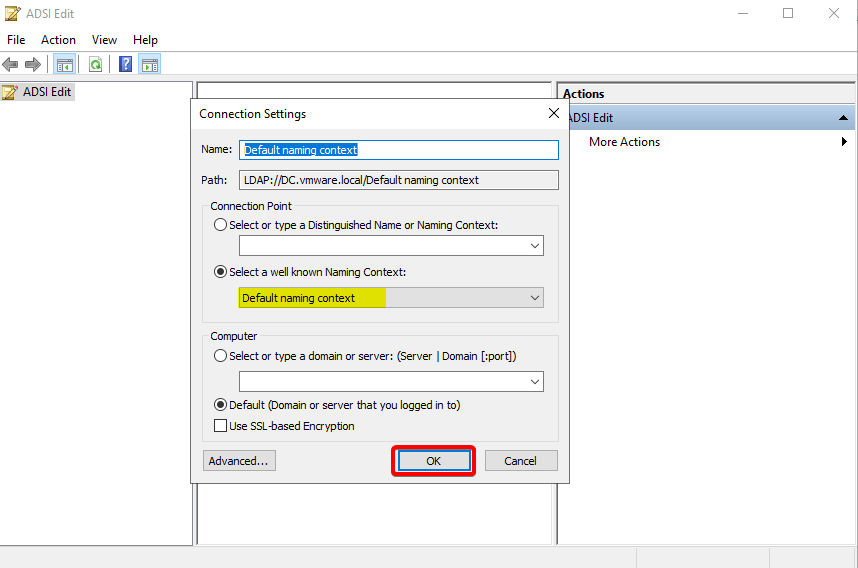Select the Distinguished Name or Naming Context radio
The image size is (858, 568).
221,225
